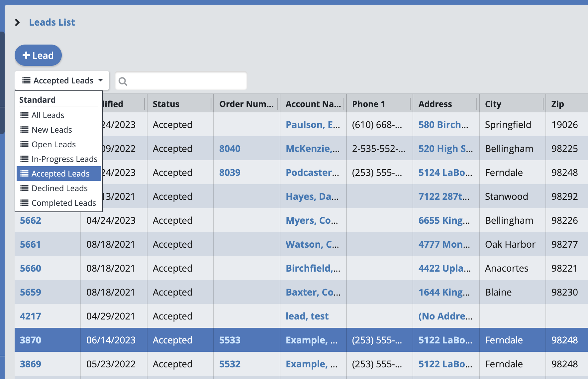Click inside the leads search field
The height and width of the screenshot is (379, 588).
coord(186,81)
